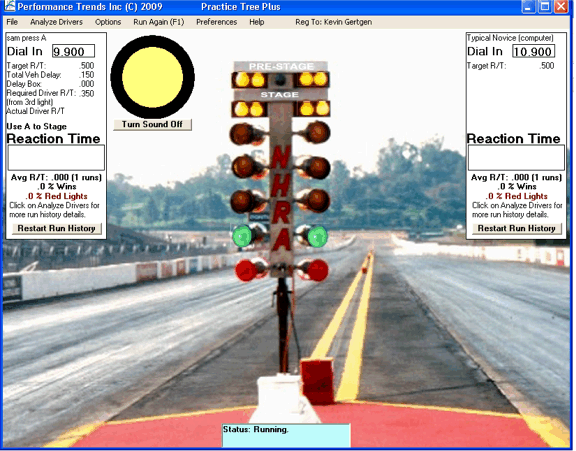Screen dimensions: 576x451
Task: Click the right stage amber bulbs
Action: point(313,109)
